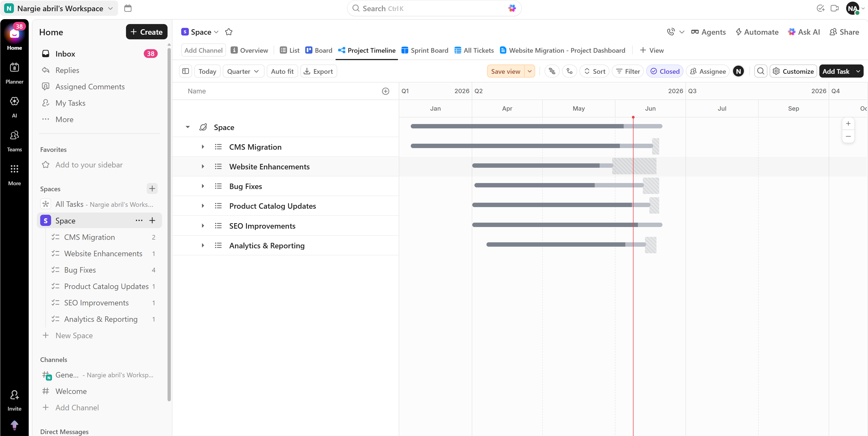Click the dependencies link icon in toolbar
Screen dimensions: 868x436
coord(552,71)
